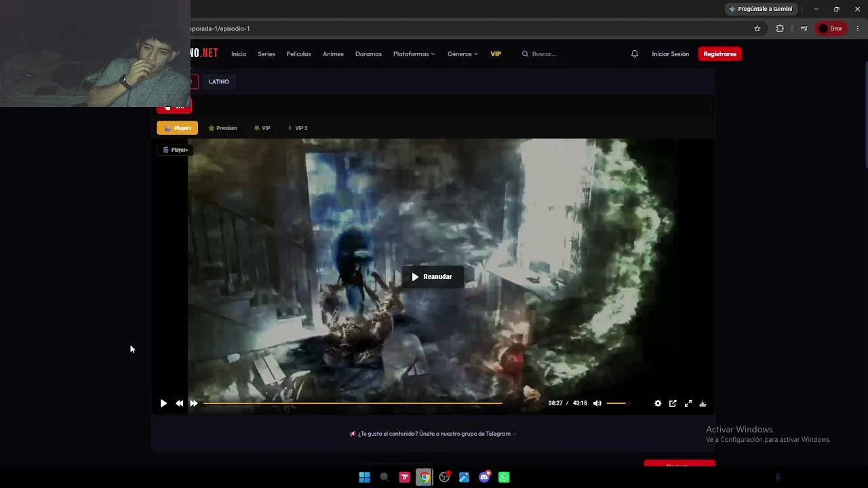Rewind the video with the double-arrow button
Image resolution: width=868 pixels, height=488 pixels.
[179, 403]
